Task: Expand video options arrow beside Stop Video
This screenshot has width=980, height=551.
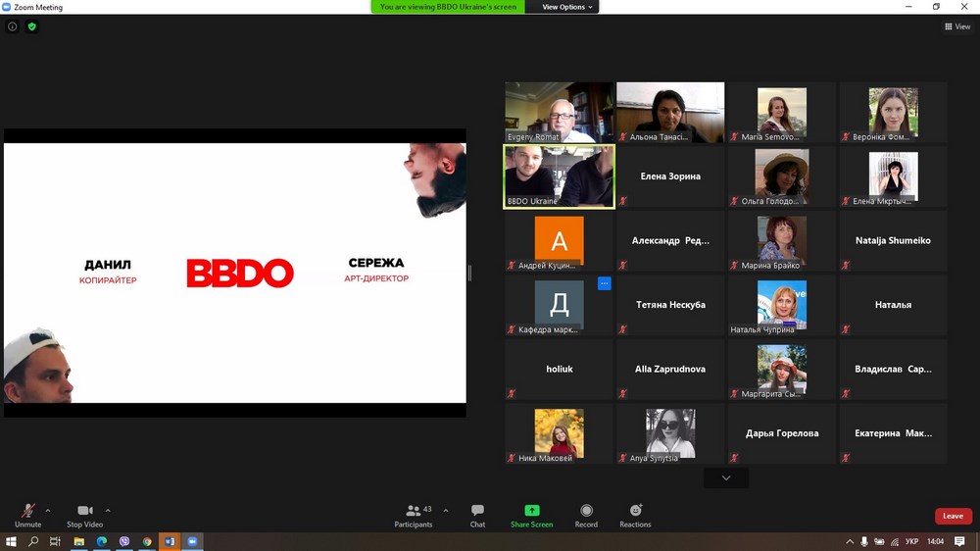Action: tap(108, 510)
